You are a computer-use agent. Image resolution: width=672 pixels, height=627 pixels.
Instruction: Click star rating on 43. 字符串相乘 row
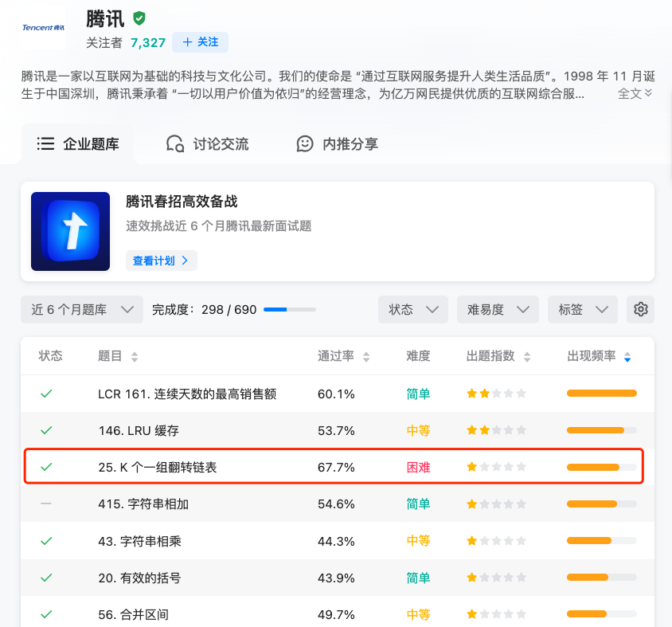point(496,541)
